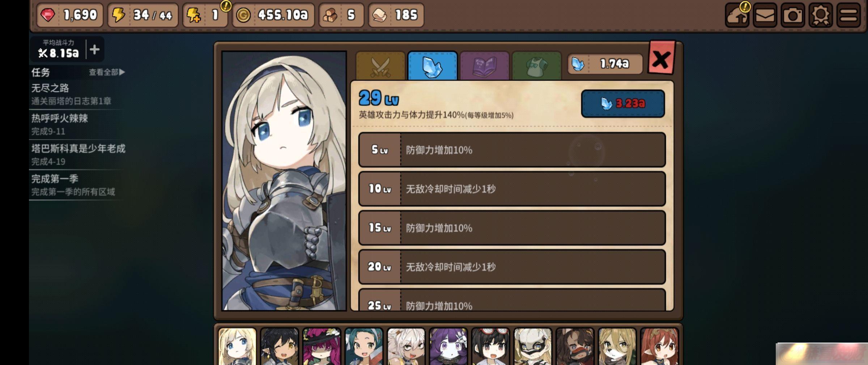Open the hamburger menu icon

(848, 15)
